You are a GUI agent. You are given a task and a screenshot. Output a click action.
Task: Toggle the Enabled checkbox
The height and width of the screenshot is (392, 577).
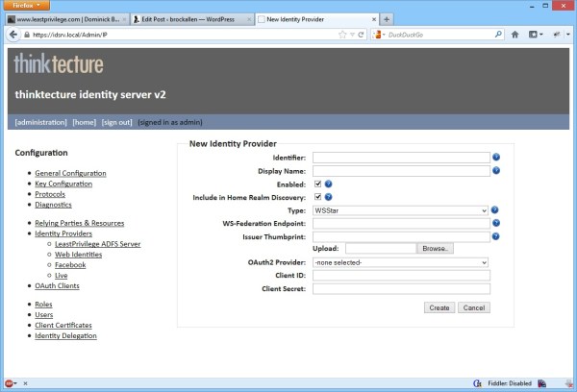[317, 184]
